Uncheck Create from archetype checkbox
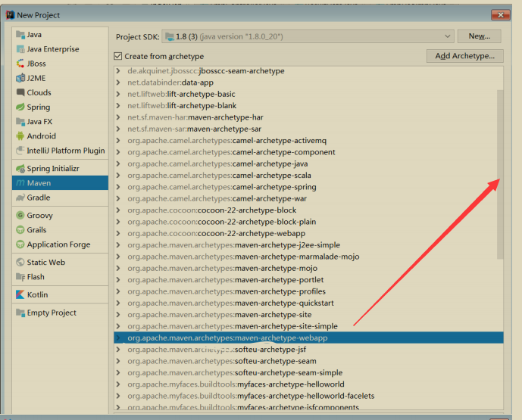The height and width of the screenshot is (420, 522). (118, 56)
